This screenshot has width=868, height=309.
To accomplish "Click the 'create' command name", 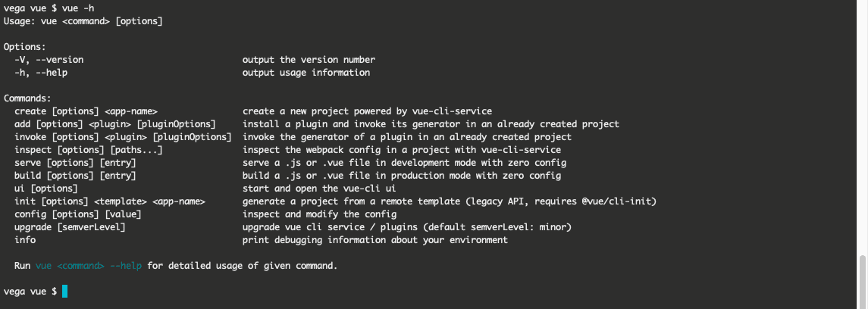I will (30, 111).
